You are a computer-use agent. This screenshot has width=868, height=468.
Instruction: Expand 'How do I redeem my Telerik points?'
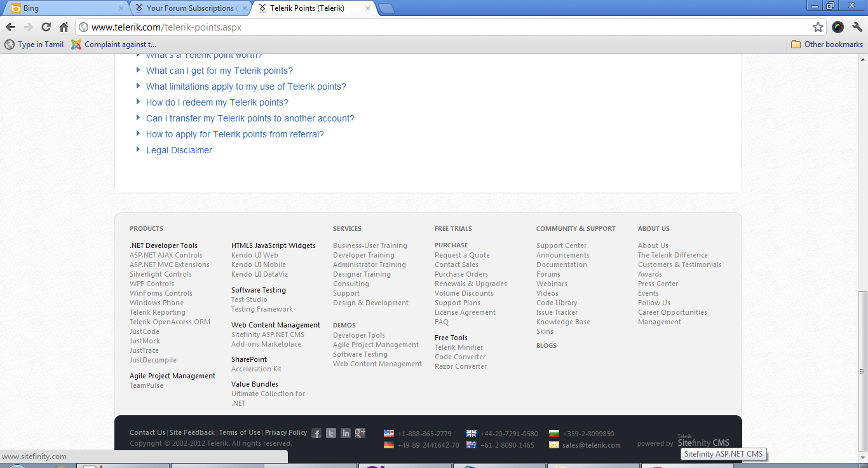[217, 102]
